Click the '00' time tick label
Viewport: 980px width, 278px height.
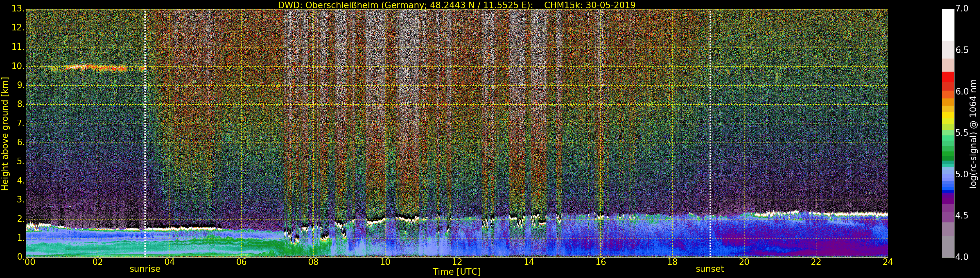[x=30, y=262]
